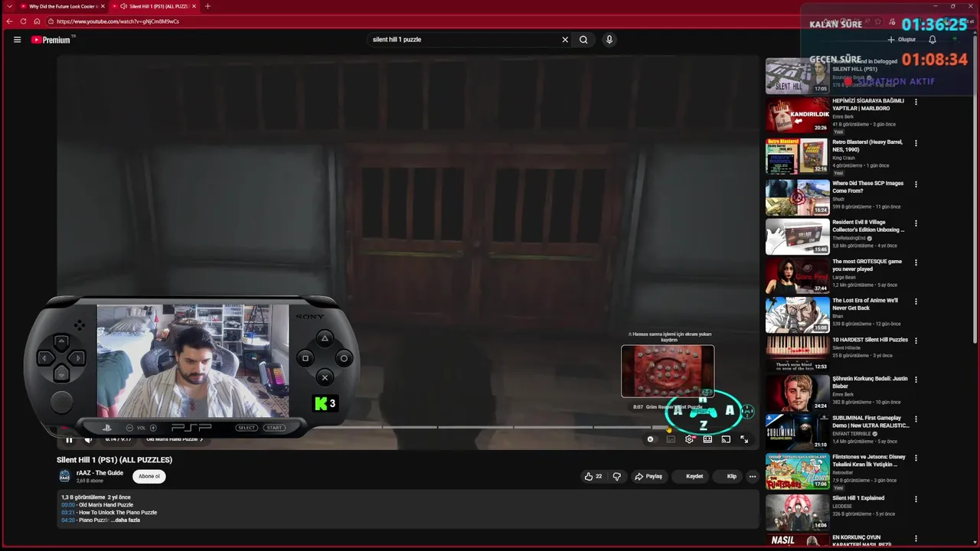This screenshot has height=551, width=980.
Task: Open options for Retro Blasters video
Action: point(916,143)
